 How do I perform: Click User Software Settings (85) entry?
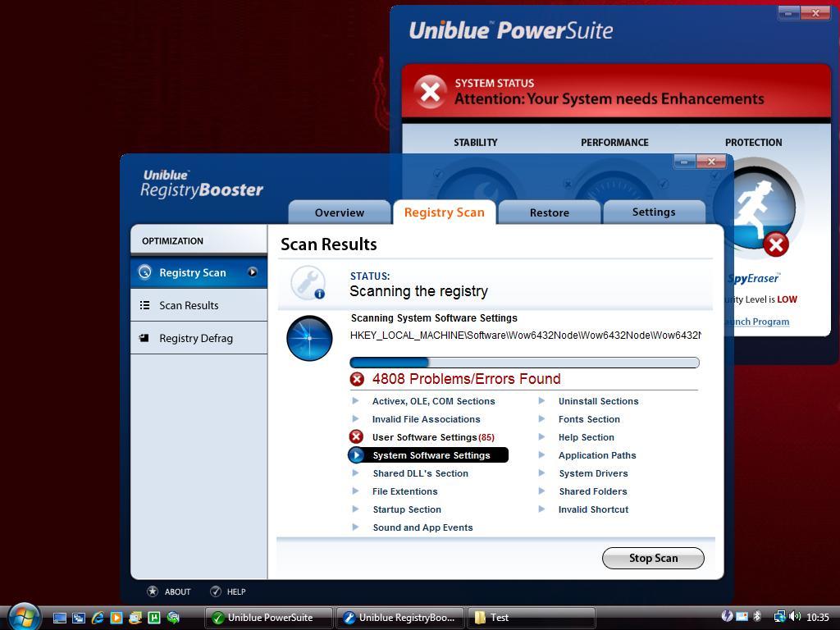[x=433, y=437]
